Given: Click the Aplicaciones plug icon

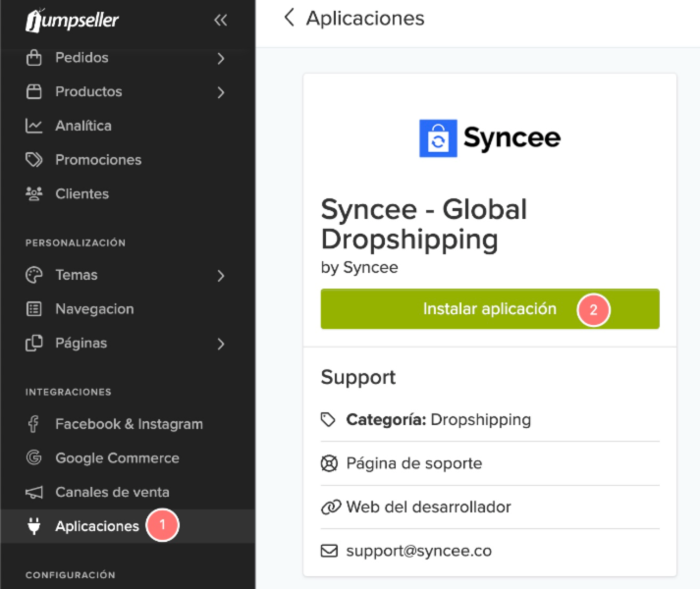Looking at the screenshot, I should 34,526.
